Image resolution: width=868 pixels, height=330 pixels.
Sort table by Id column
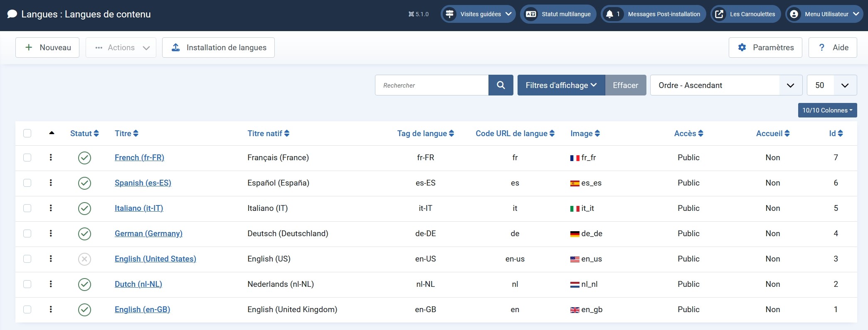click(x=836, y=133)
